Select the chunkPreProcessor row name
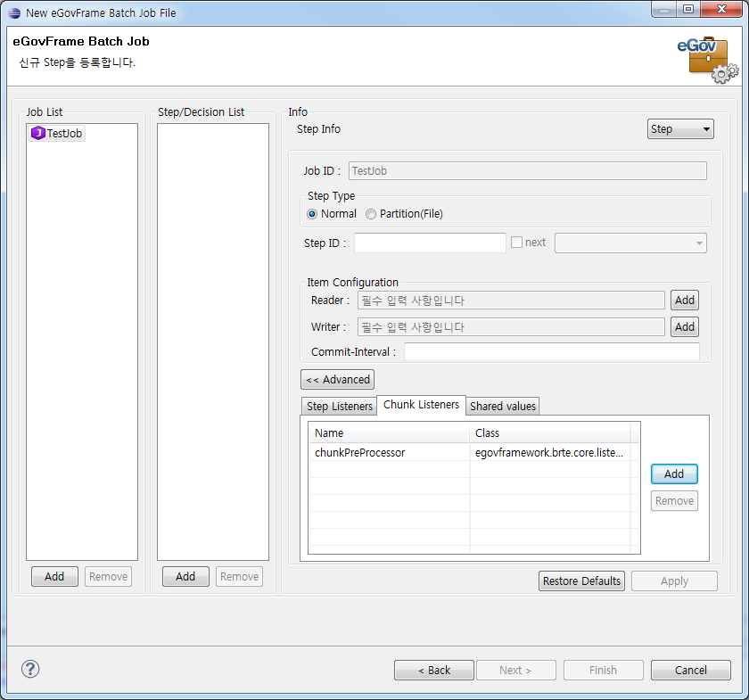This screenshot has width=749, height=700. [359, 452]
